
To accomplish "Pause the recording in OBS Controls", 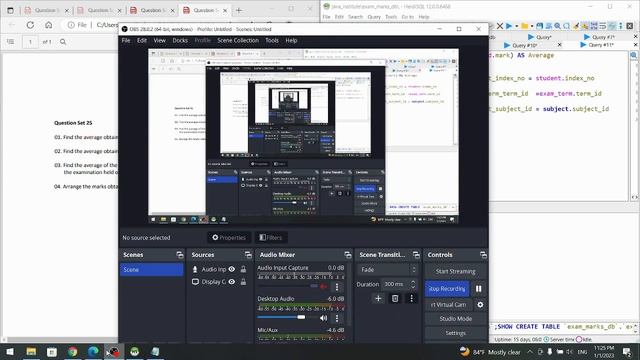I will coord(478,289).
